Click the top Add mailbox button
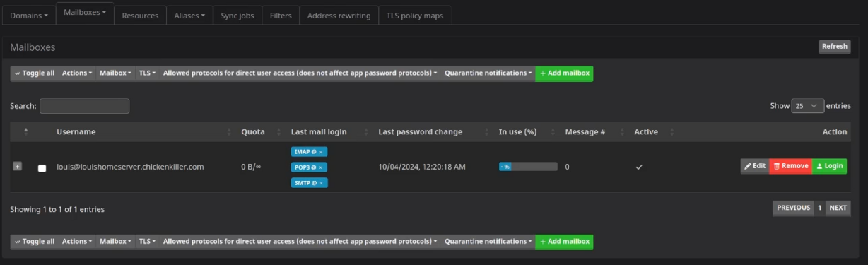This screenshot has width=868, height=265. tap(564, 73)
